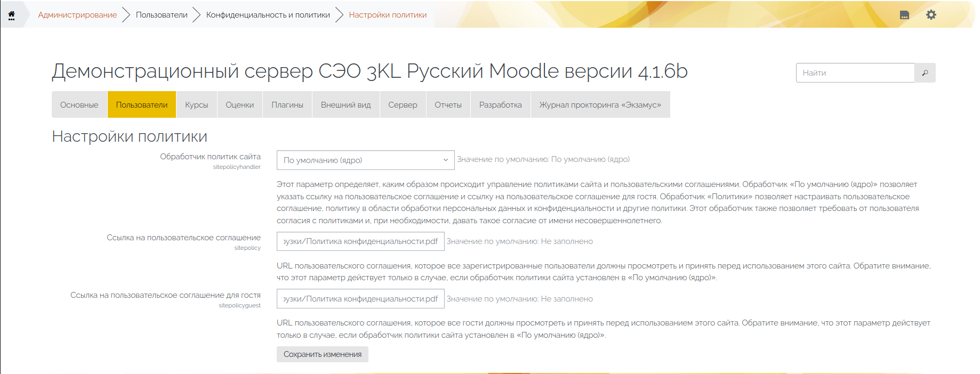Open the Пользователи breadcrumb item
The width and height of the screenshot is (980, 374).
click(162, 15)
